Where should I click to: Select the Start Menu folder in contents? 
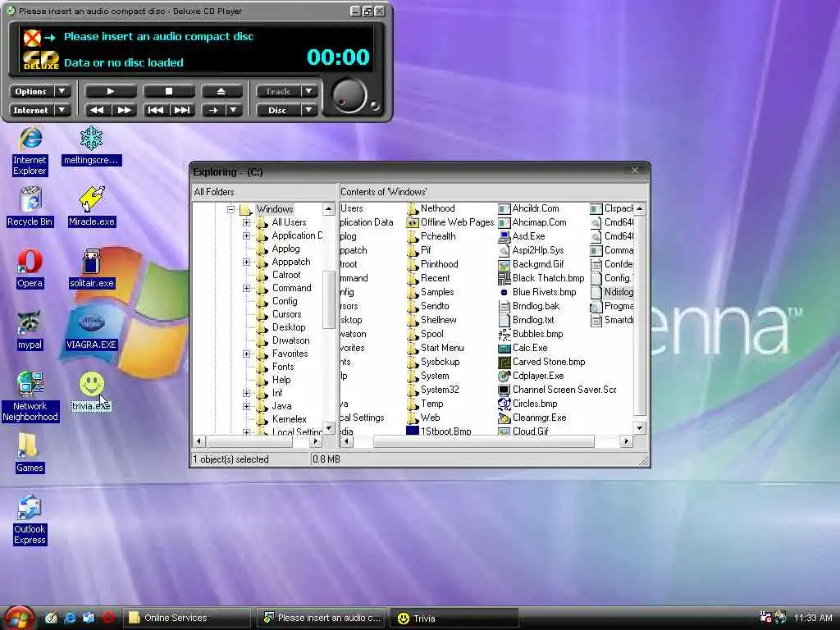tap(436, 348)
